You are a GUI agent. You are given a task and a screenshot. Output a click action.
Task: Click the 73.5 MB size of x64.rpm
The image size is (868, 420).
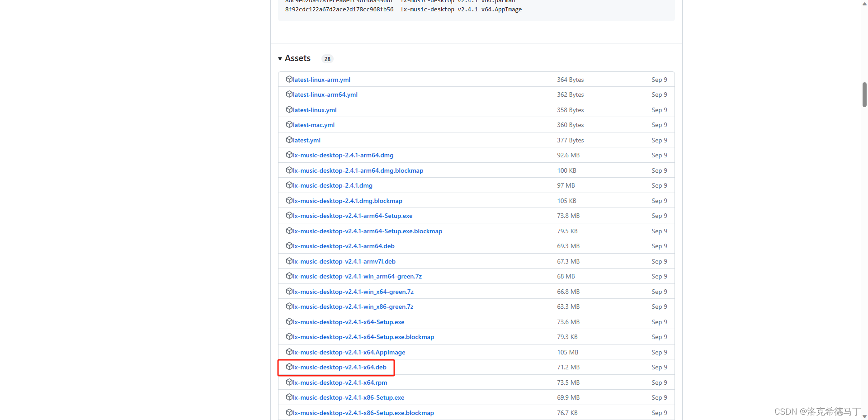[568, 382]
